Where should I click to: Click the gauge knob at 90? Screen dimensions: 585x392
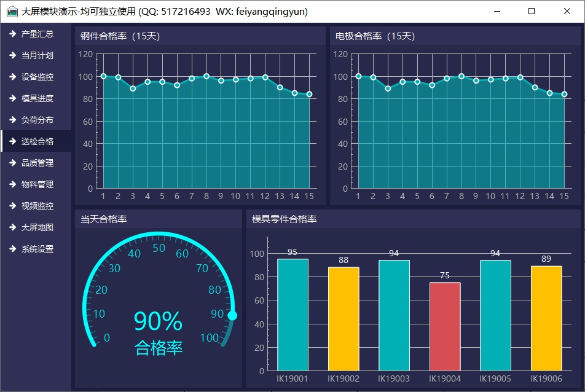(x=232, y=316)
